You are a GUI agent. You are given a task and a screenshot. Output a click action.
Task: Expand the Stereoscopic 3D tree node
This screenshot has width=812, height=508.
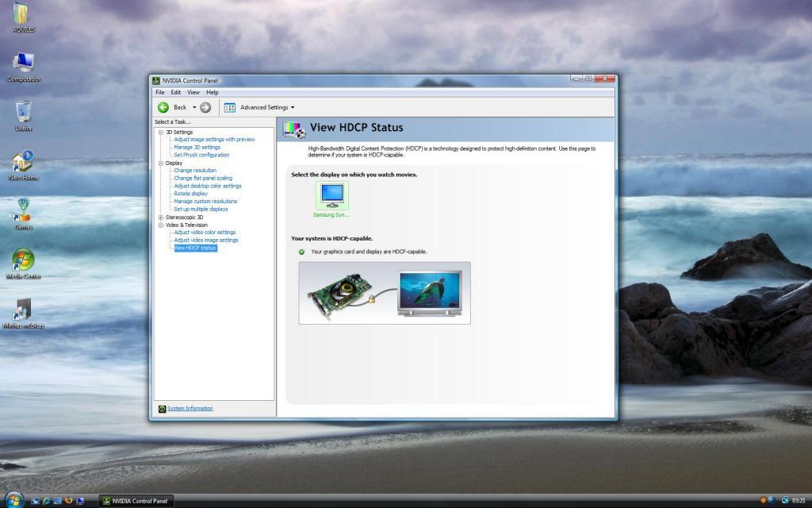point(161,217)
